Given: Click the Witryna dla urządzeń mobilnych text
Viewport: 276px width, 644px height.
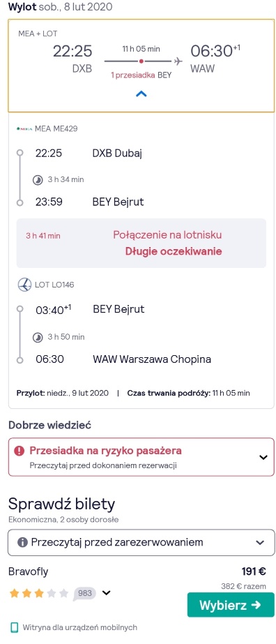Looking at the screenshot, I should pos(80,627).
